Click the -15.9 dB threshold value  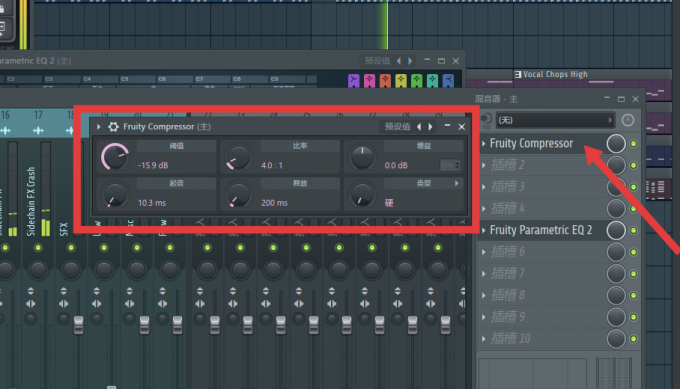pos(153,165)
